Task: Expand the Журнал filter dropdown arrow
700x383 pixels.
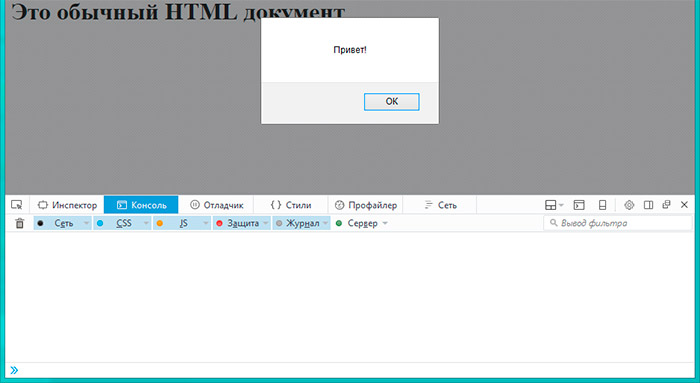Action: pyautogui.click(x=325, y=223)
